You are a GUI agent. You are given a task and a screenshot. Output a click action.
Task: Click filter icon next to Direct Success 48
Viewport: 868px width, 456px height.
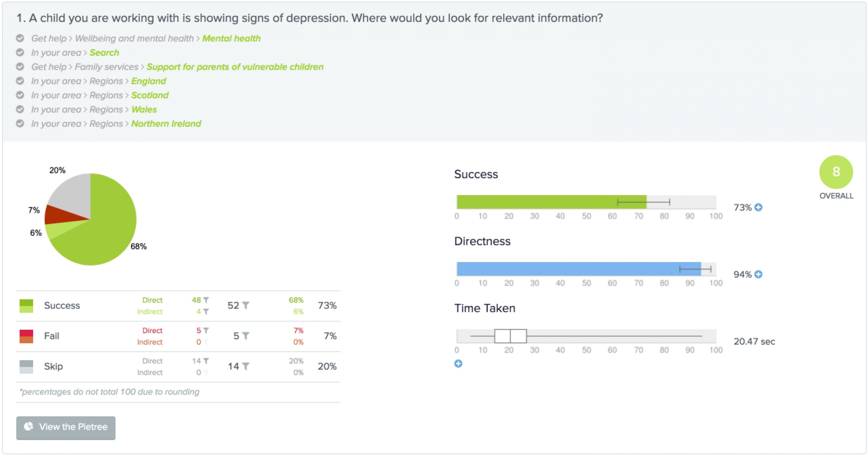(206, 300)
